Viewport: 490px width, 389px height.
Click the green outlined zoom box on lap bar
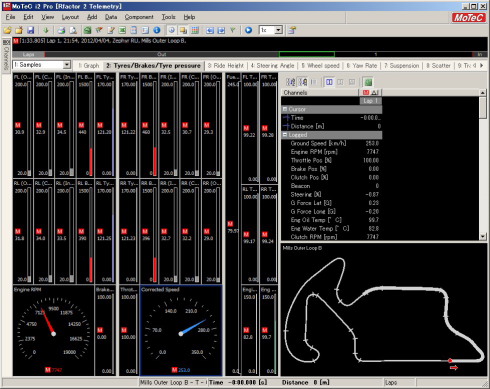click(x=307, y=54)
